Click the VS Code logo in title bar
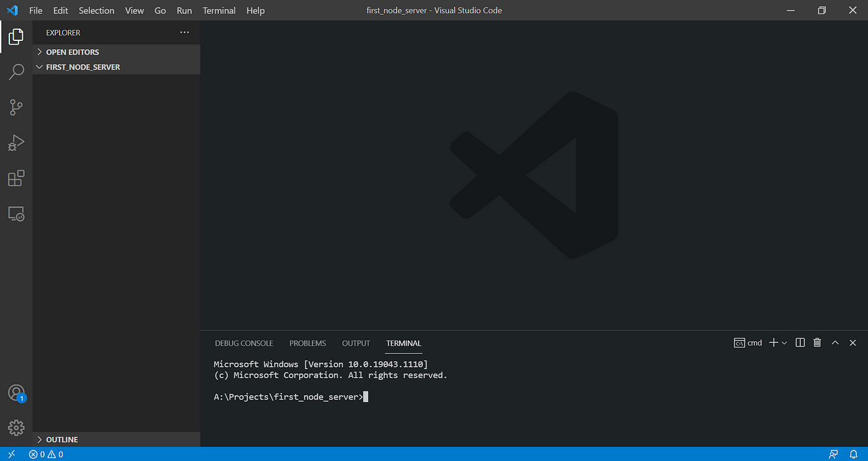 (12, 11)
